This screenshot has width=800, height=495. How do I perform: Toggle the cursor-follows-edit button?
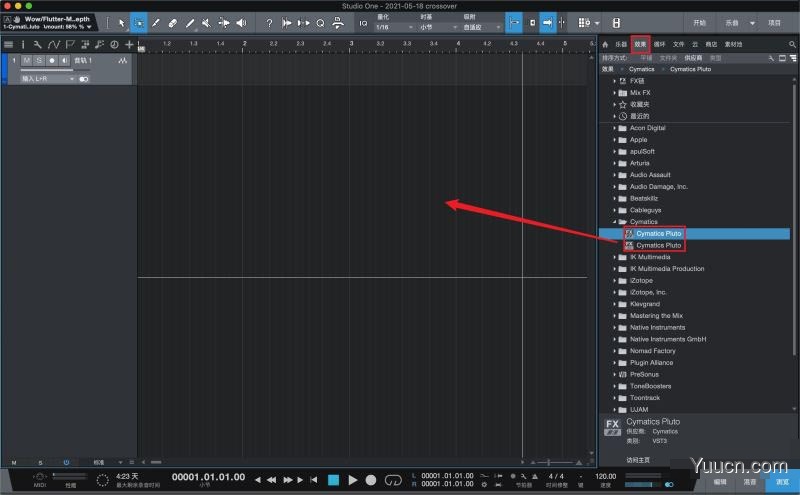(532, 23)
